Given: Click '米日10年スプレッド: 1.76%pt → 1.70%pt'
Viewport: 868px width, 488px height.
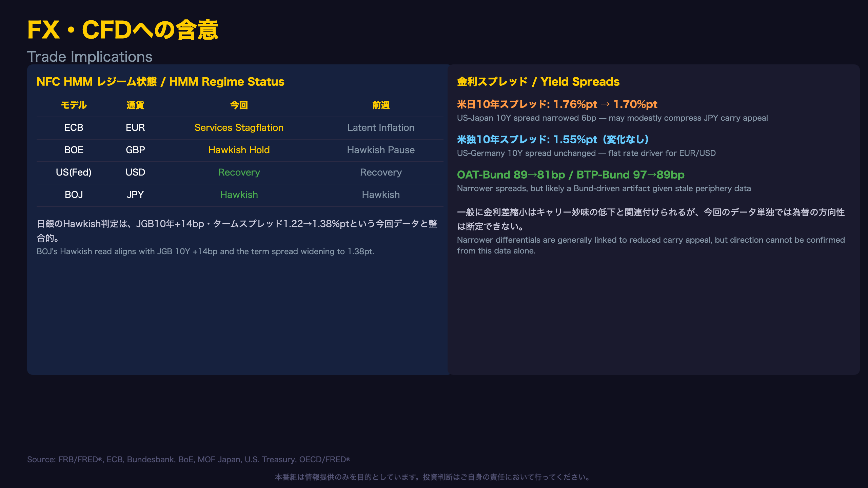Looking at the screenshot, I should [x=557, y=104].
